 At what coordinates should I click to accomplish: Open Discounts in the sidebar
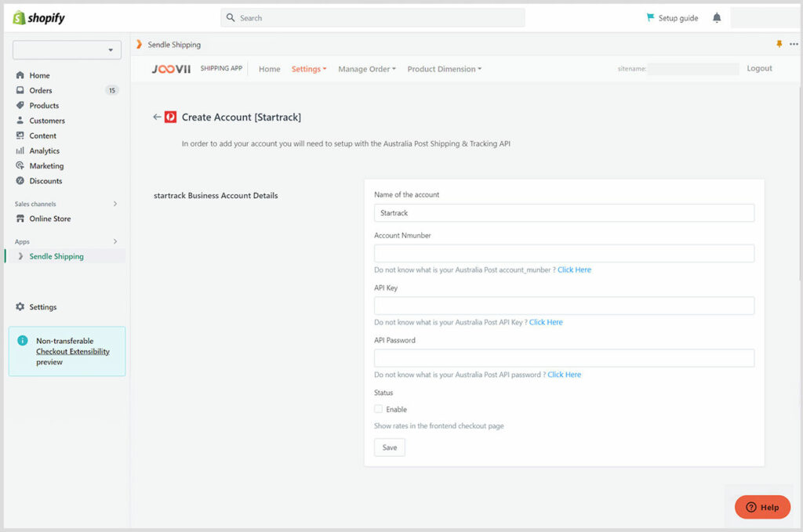coord(45,181)
